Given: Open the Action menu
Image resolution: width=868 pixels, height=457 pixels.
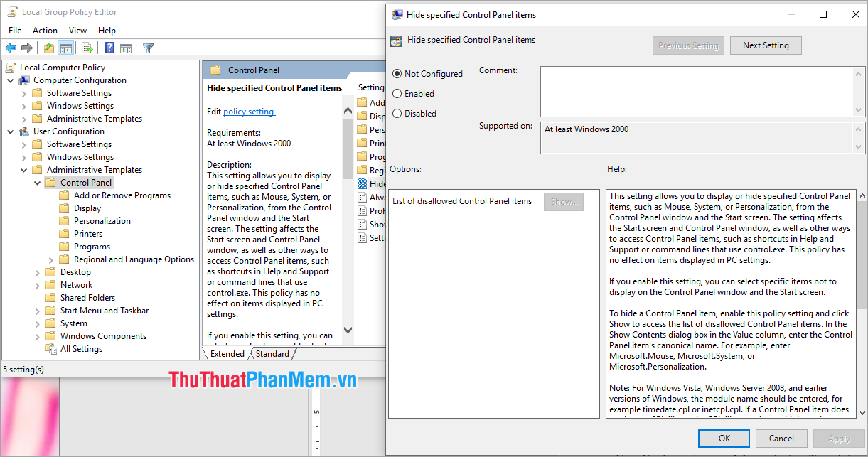Looking at the screenshot, I should [45, 31].
